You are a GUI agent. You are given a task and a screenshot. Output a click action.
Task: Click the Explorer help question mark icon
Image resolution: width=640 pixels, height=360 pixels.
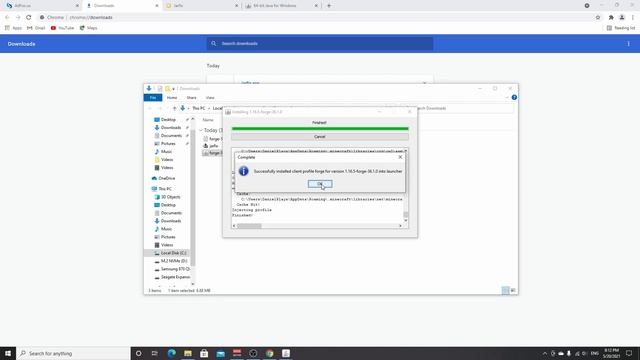click(x=514, y=98)
